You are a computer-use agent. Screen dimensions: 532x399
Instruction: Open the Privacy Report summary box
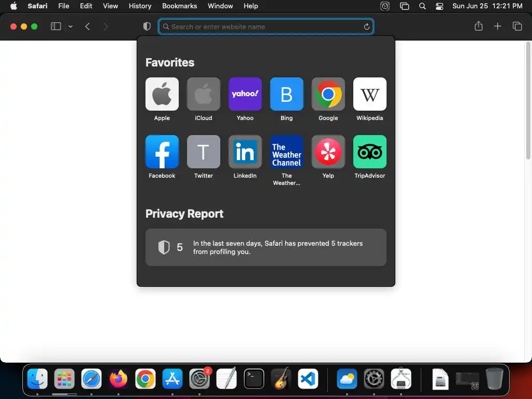point(265,247)
